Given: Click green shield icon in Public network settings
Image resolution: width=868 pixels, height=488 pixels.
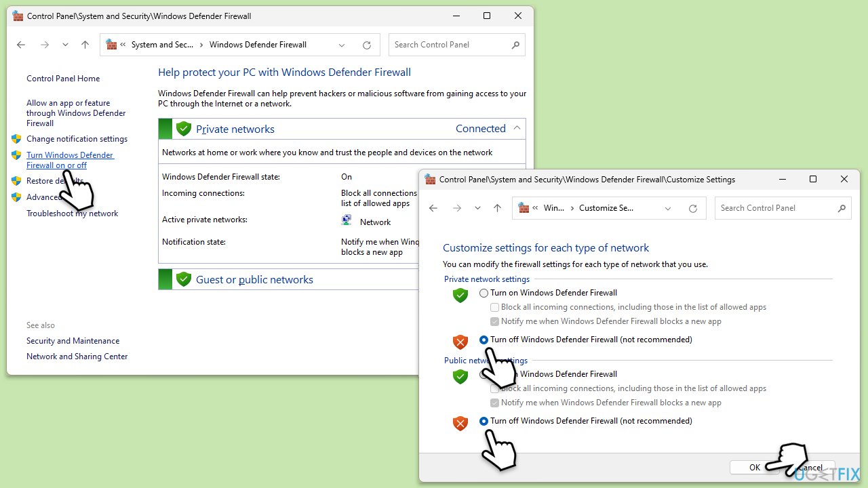Looking at the screenshot, I should [x=460, y=377].
